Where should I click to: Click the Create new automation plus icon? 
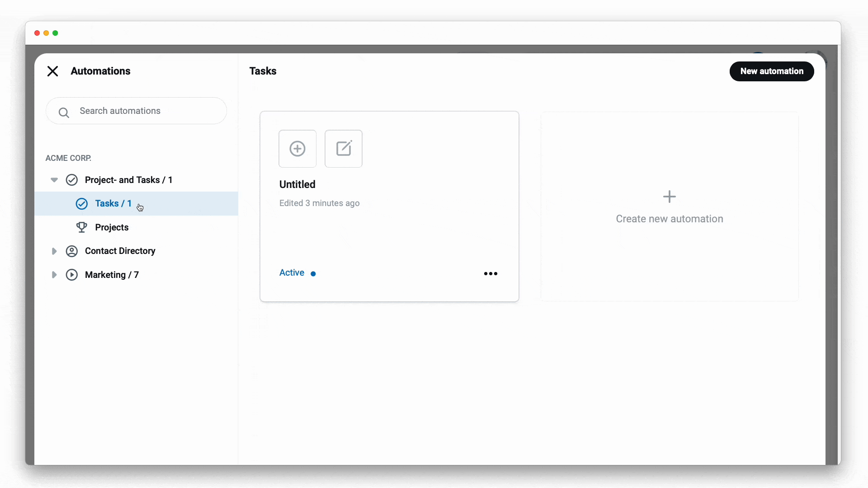click(670, 197)
